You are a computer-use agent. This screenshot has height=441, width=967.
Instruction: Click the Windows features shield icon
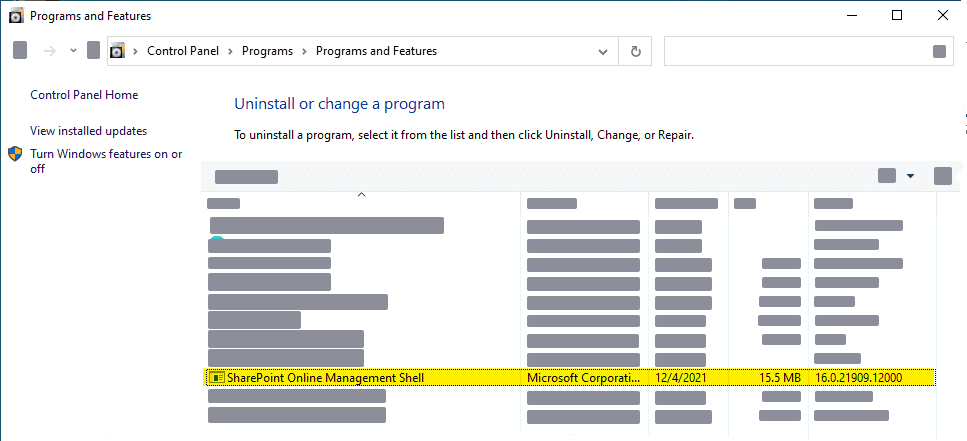coord(15,154)
